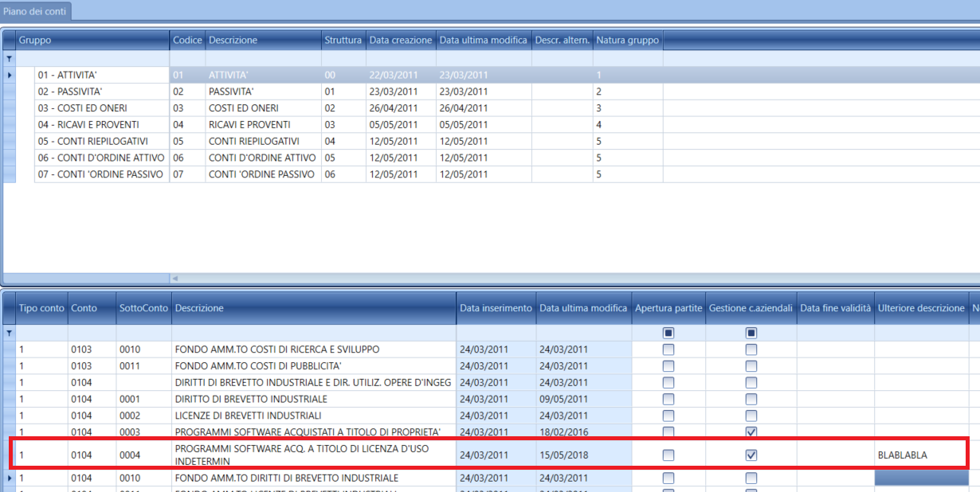Click the row arrow beside conto 0104 sottoconto 0010

pos(10,478)
